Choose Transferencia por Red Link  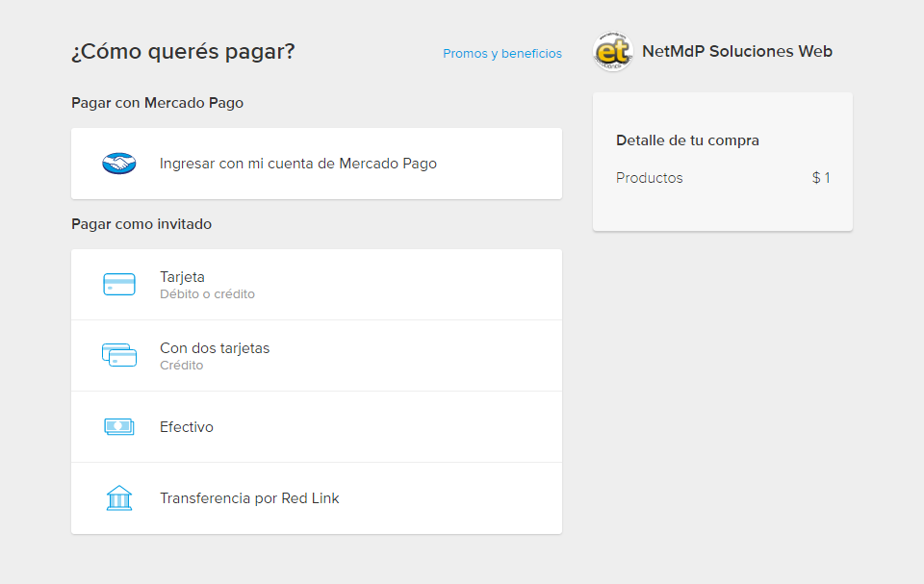[x=317, y=498]
